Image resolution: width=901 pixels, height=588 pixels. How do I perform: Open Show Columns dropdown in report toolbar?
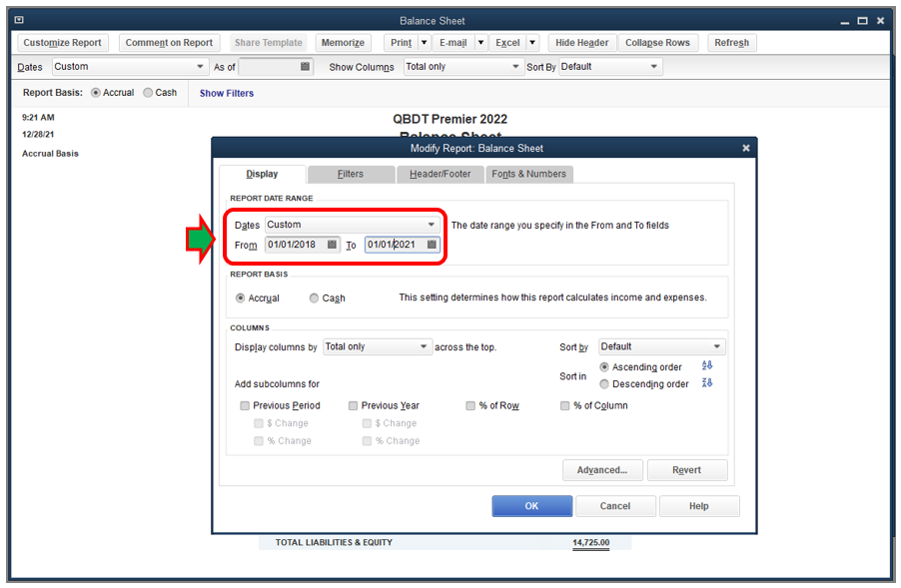tap(463, 67)
